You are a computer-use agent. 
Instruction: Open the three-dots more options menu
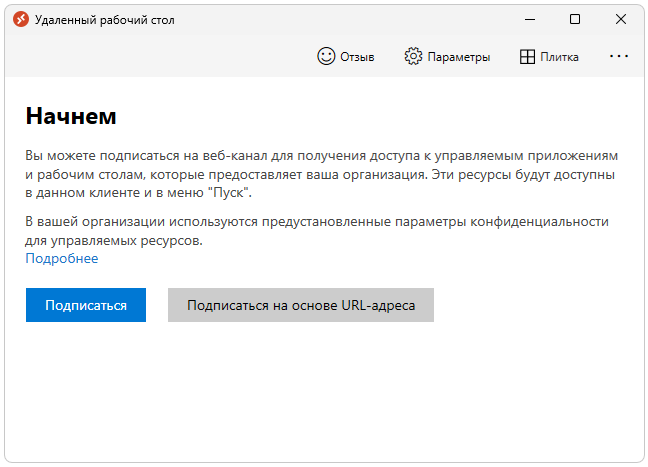(x=619, y=56)
